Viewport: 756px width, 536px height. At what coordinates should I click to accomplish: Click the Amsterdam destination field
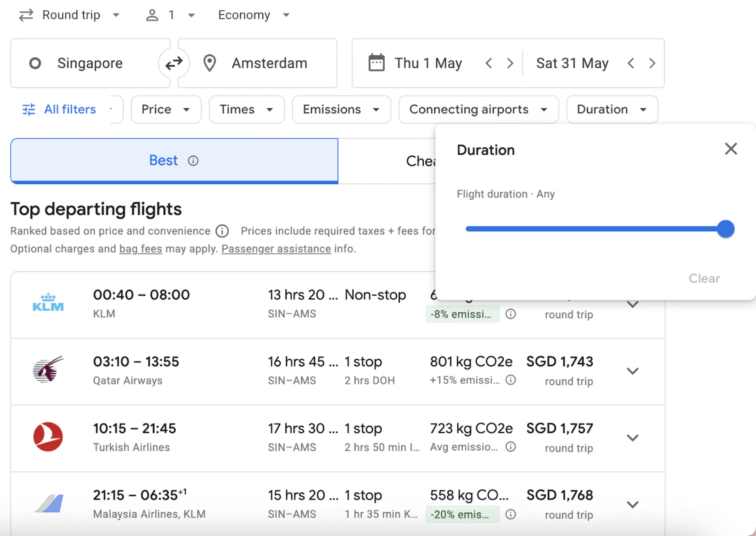coord(269,63)
